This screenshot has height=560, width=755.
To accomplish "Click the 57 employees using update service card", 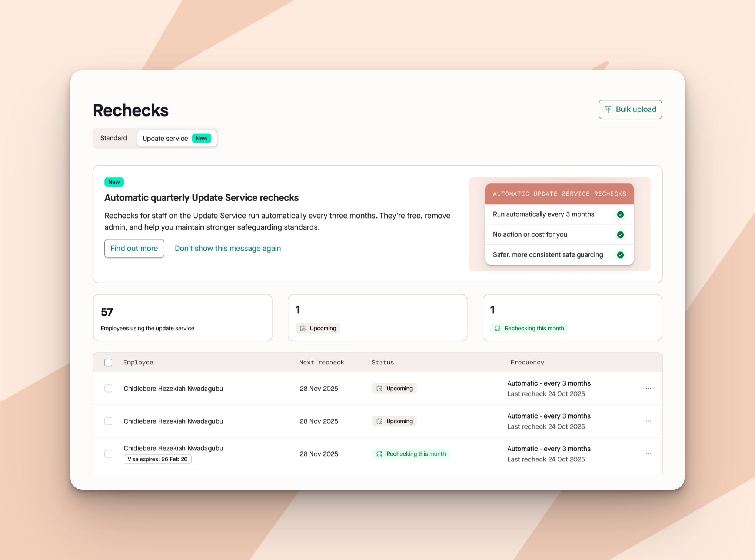I will pyautogui.click(x=183, y=318).
